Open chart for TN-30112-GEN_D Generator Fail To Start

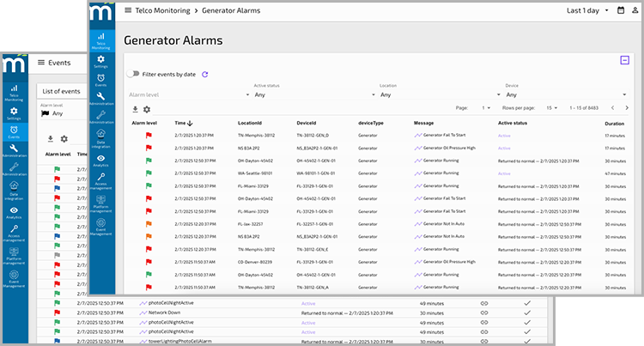click(418, 135)
